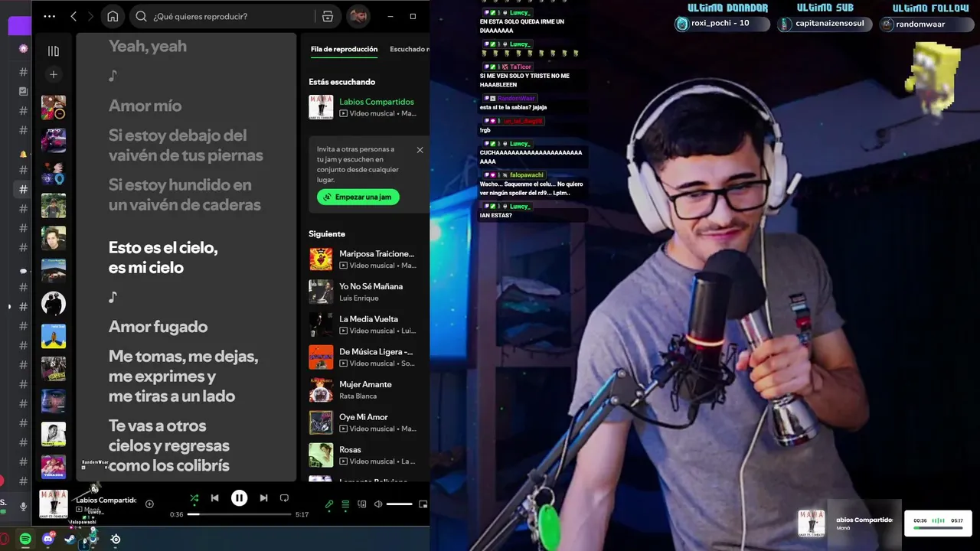Jump to lyric 'Te vas a otros cielos'
Viewport: 980px width, 551px height.
(168, 445)
